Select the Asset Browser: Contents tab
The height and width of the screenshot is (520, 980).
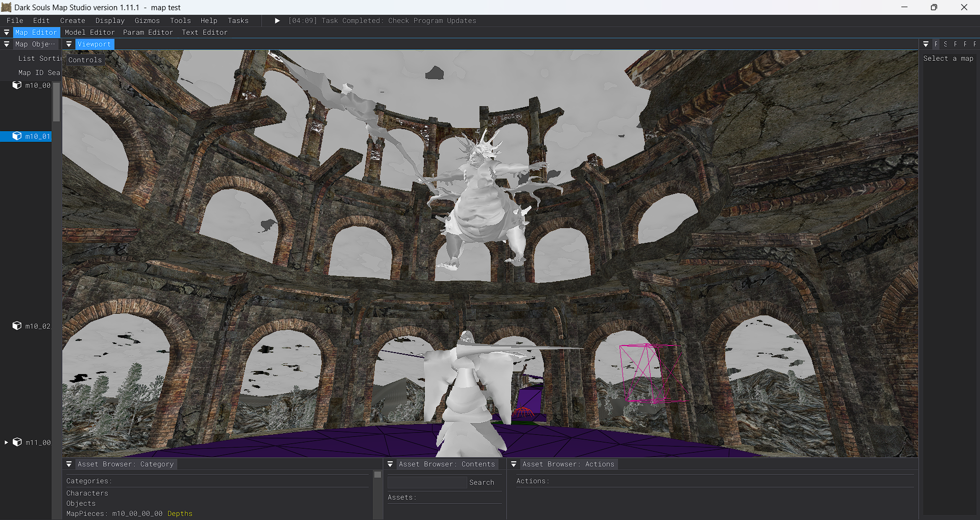coord(447,464)
